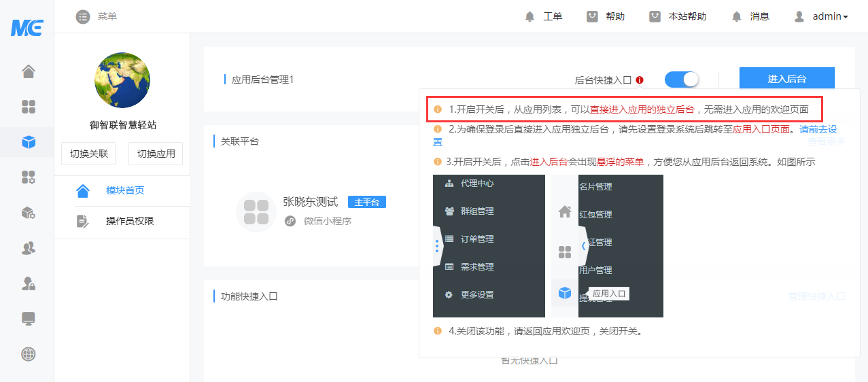Click the MC logo at top left
Screen dimensions: 868x382
coord(27,28)
